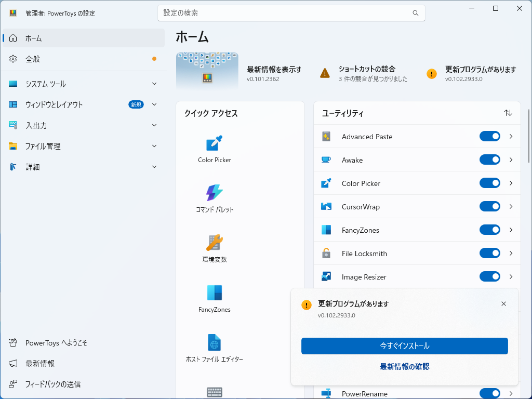Turn off Image Resizer switch
Viewport: 532px width, 399px height.
click(x=489, y=277)
